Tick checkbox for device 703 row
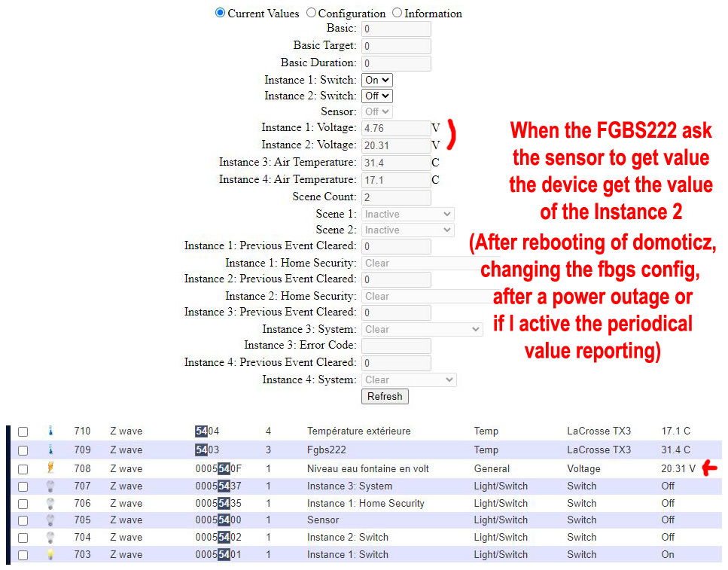Image resolution: width=728 pixels, height=570 pixels. point(23,555)
